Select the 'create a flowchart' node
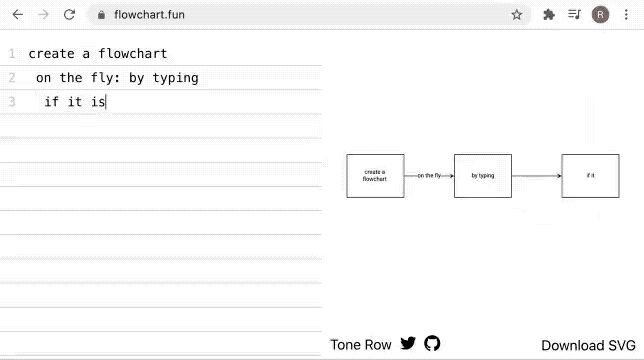 point(375,176)
